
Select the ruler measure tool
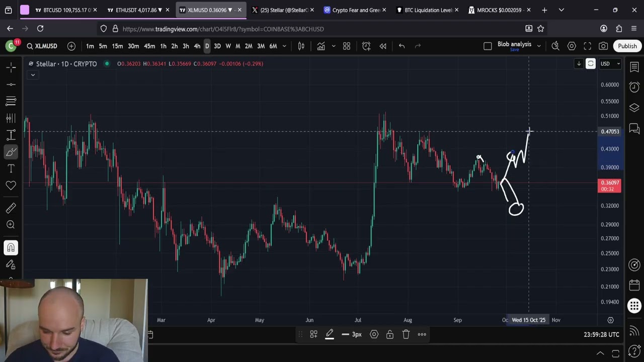pos(11,208)
